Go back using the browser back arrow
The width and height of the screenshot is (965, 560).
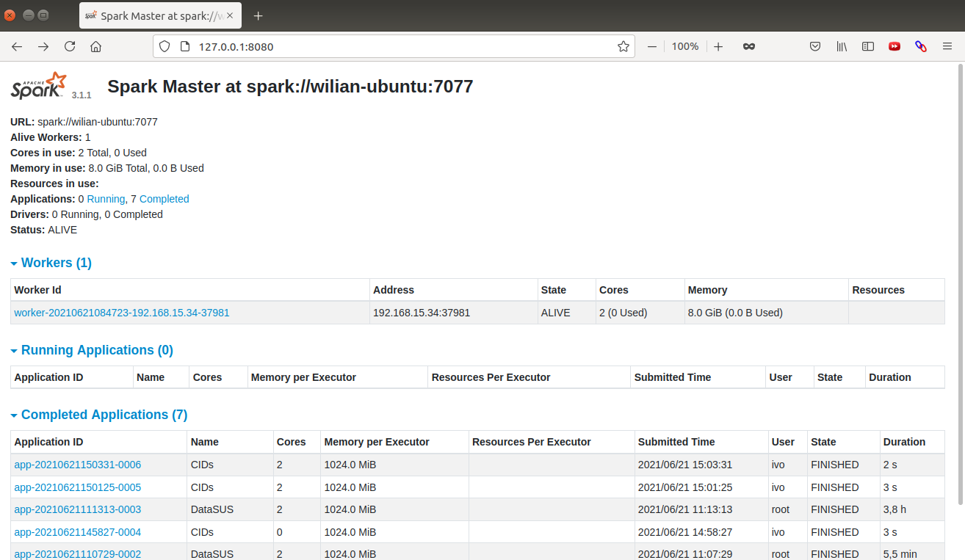(x=17, y=46)
